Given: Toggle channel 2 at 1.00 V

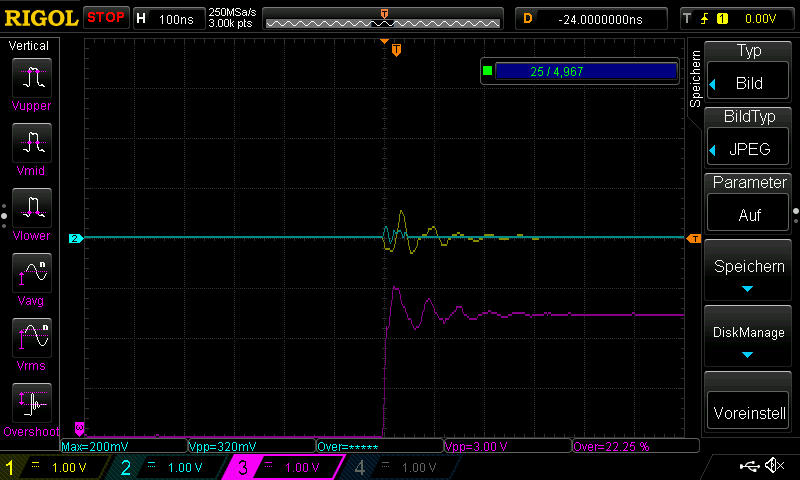Looking at the screenshot, I should (x=168, y=467).
